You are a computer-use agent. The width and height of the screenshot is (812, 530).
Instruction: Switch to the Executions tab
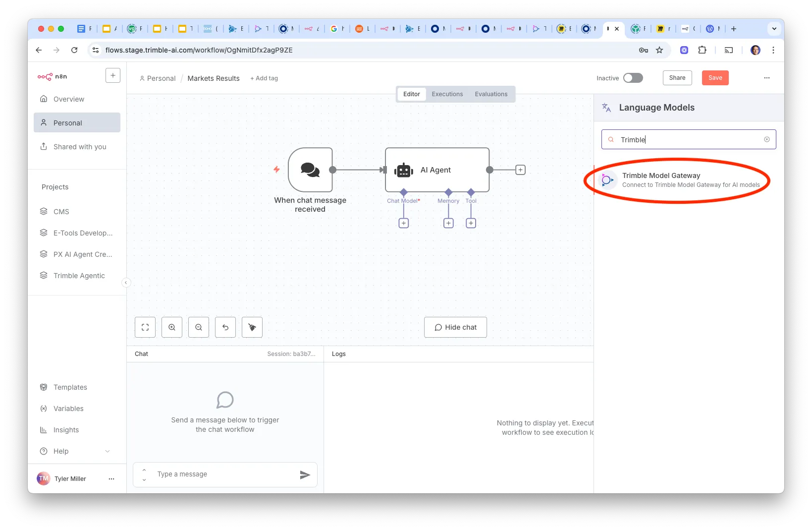click(x=447, y=94)
